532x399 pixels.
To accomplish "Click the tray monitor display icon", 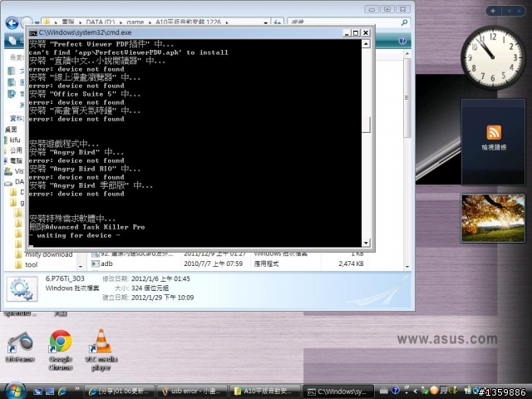I will click(443, 391).
